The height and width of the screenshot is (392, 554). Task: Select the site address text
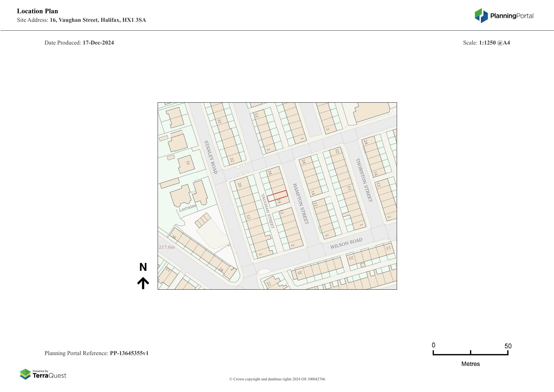(81, 20)
